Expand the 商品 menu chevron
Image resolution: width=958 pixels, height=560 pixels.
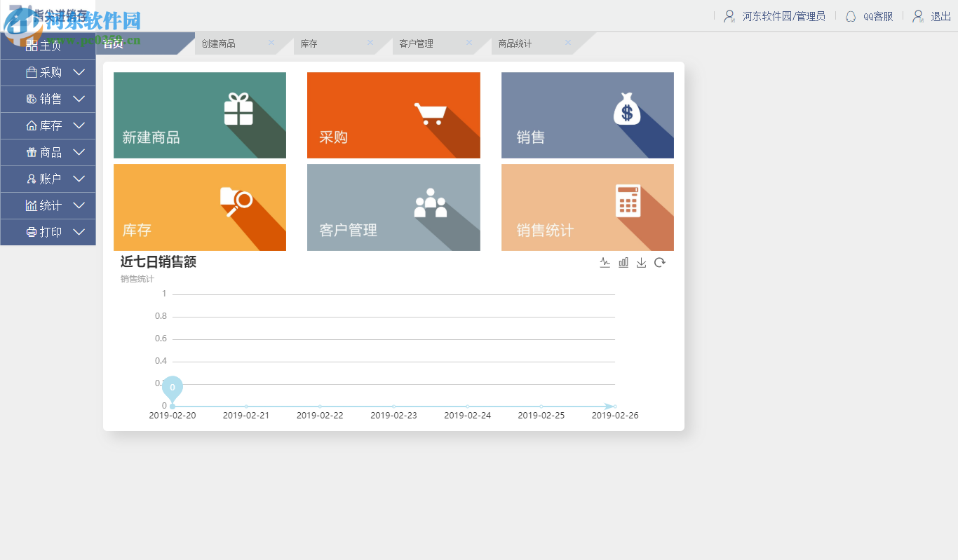(79, 152)
